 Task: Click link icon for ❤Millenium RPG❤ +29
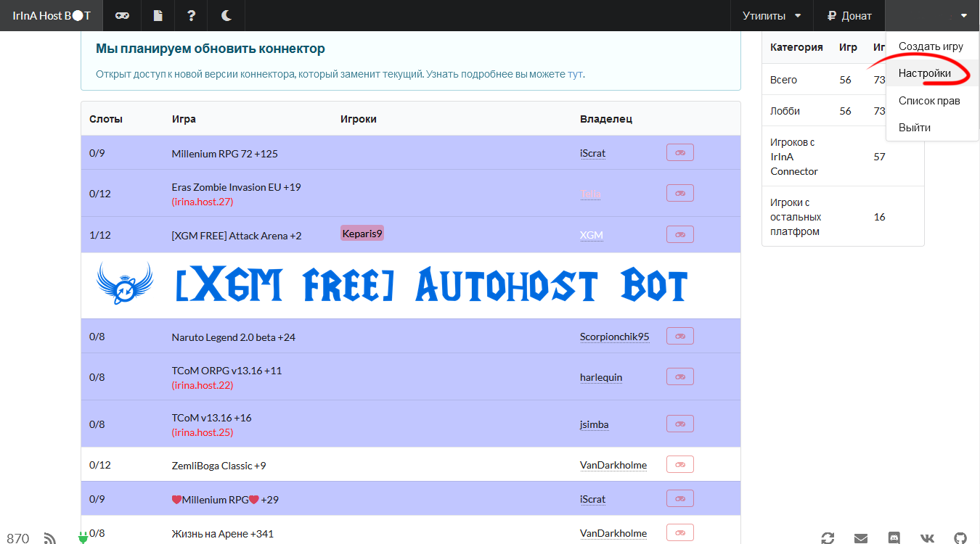680,498
